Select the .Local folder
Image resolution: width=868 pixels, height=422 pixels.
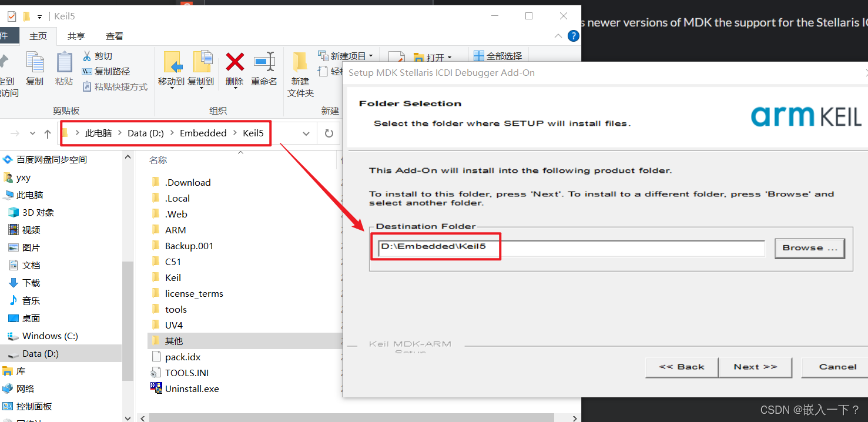click(x=177, y=198)
